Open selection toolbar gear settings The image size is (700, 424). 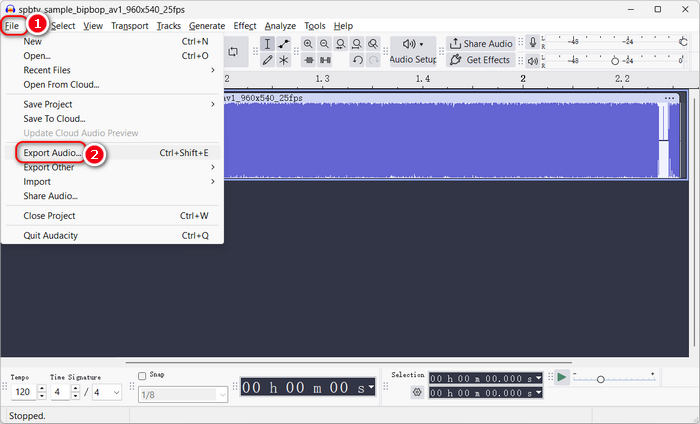(x=417, y=392)
